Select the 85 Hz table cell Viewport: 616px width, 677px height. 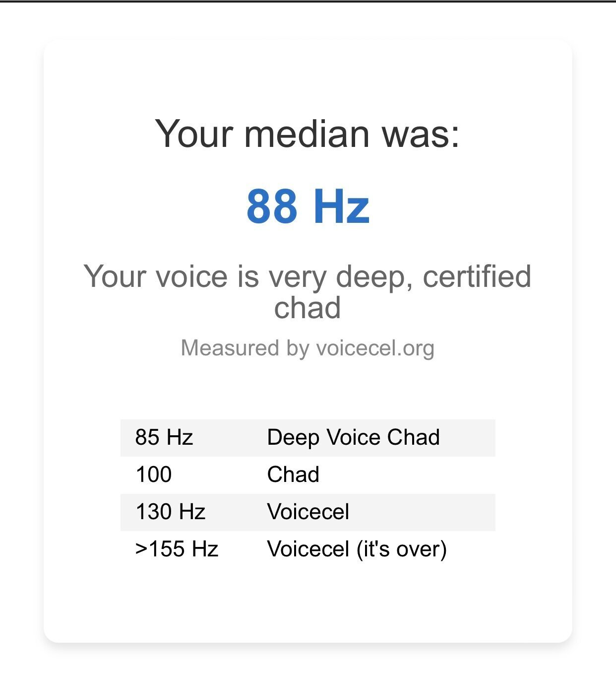(x=164, y=438)
